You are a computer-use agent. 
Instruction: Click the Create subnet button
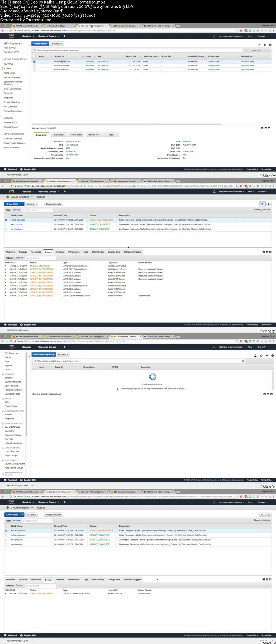pyautogui.click(x=40, y=44)
